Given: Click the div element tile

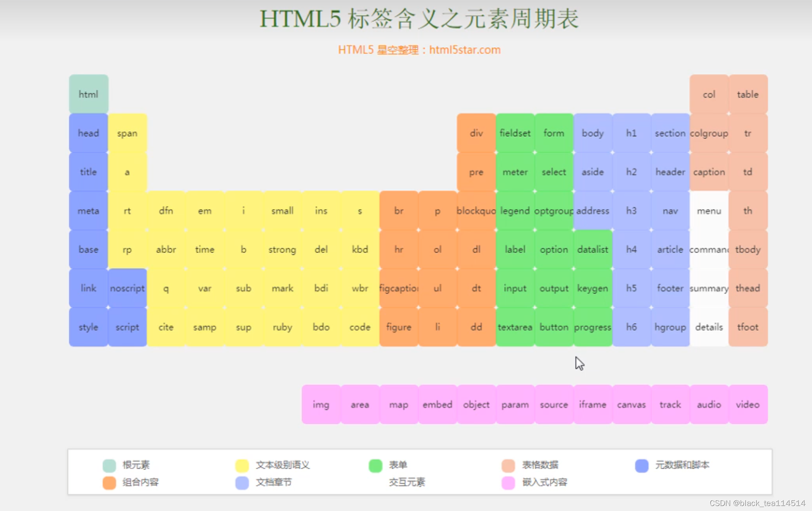Looking at the screenshot, I should pos(476,133).
